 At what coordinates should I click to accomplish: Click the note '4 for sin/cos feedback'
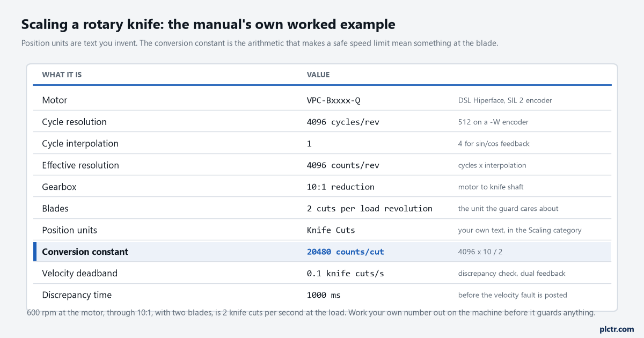pos(494,144)
